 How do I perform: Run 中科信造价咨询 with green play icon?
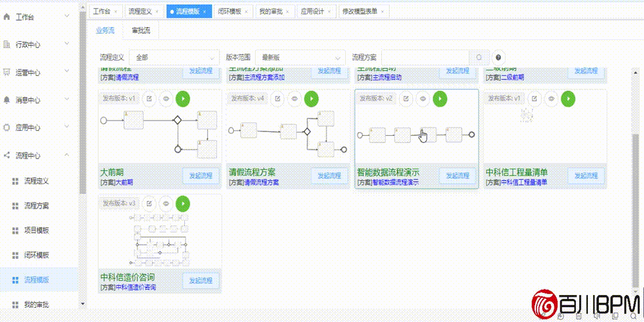click(x=183, y=204)
